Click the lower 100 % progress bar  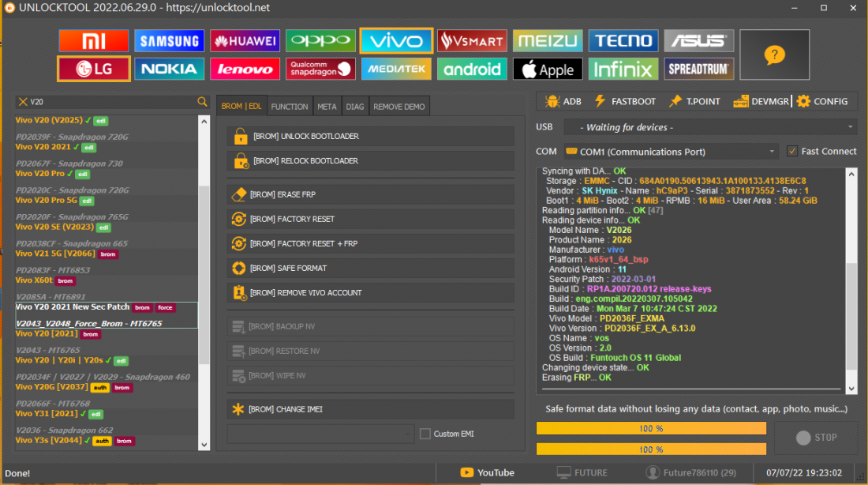[x=651, y=449]
